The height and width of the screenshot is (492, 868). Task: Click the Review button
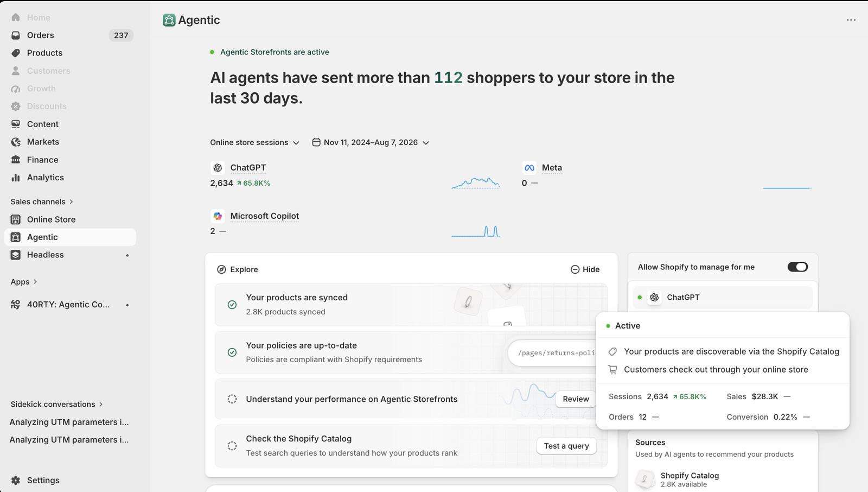coord(576,399)
